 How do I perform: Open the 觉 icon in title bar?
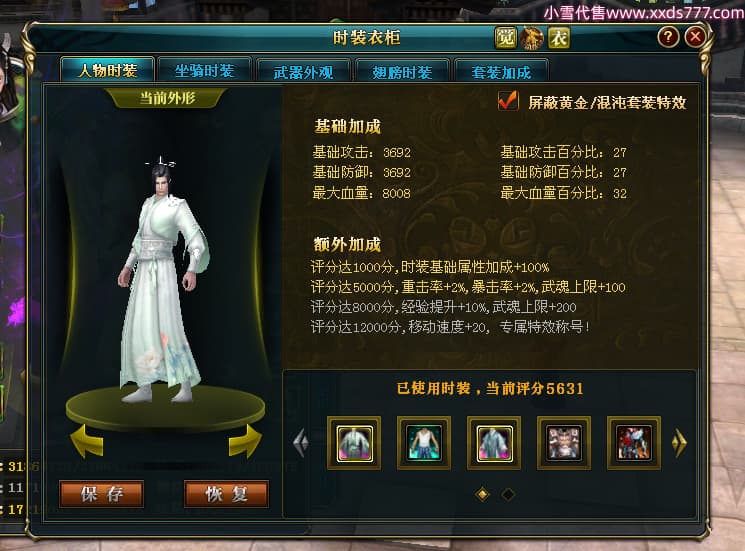pyautogui.click(x=506, y=38)
